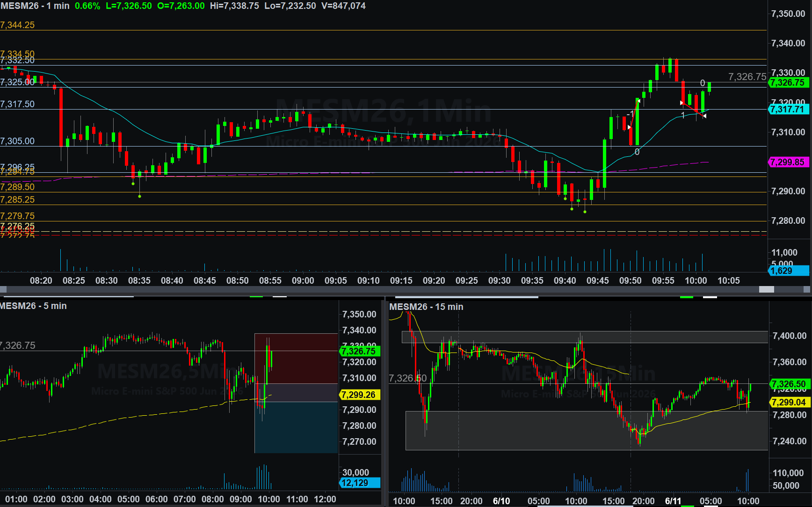Select the 7,344.25 horizontal level label
812x507 pixels.
[17, 25]
